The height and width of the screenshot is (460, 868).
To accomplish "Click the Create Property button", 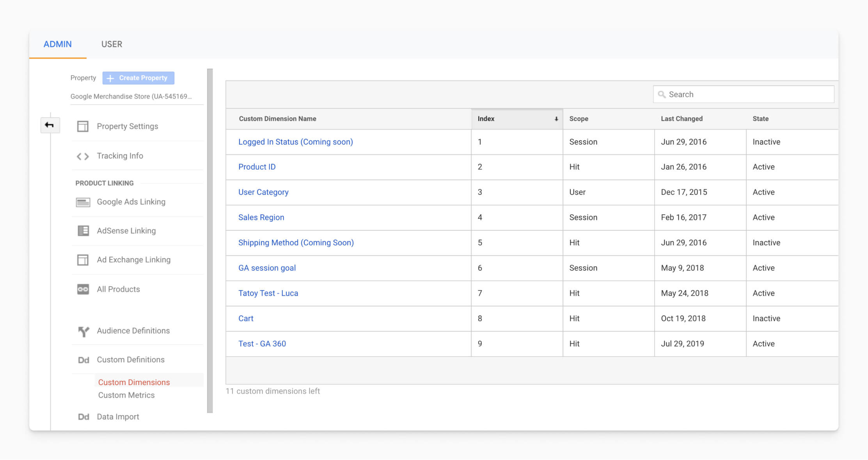I will 138,78.
